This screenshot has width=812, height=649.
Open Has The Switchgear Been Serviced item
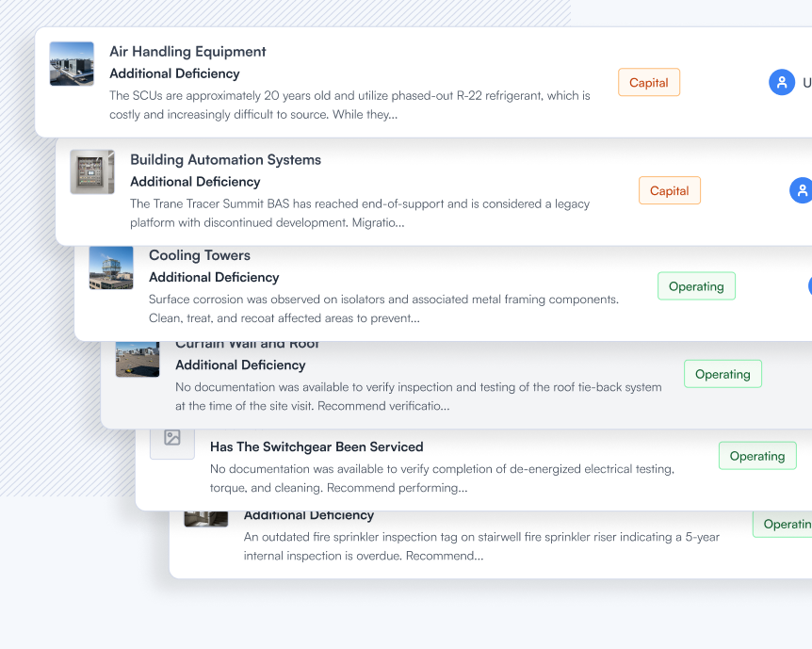(317, 447)
